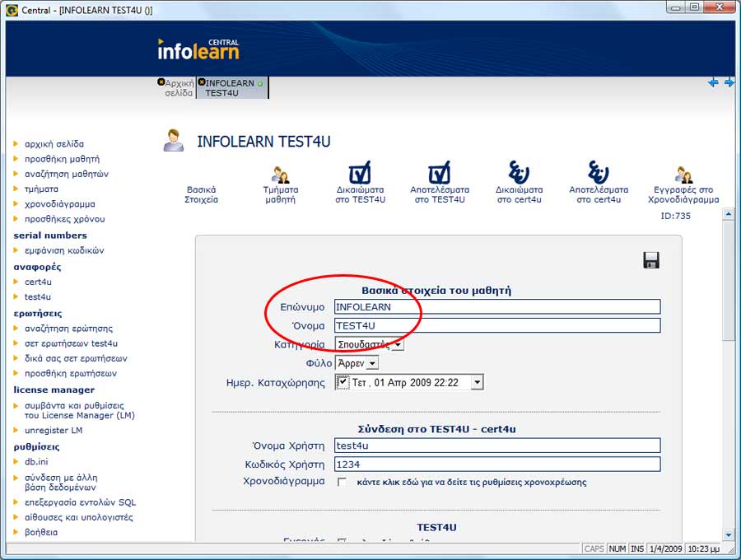
Task: Click the INS indicator in status bar
Action: tap(637, 548)
